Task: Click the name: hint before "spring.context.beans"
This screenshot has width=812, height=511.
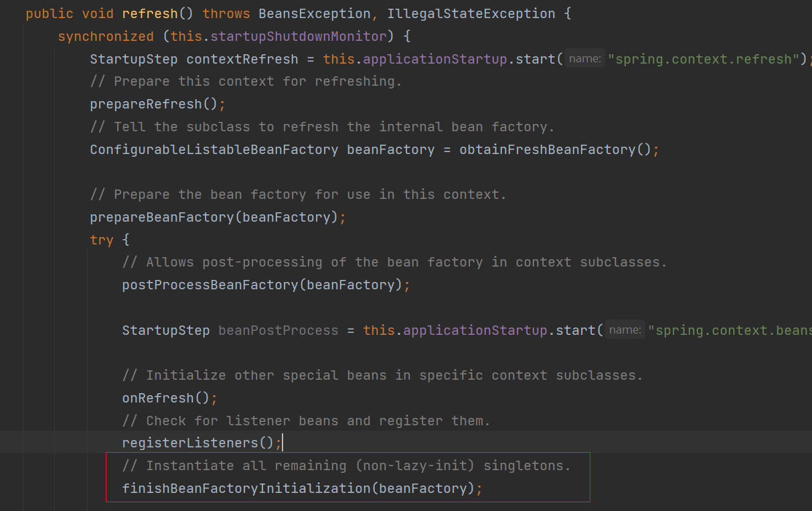Action: [x=625, y=330]
